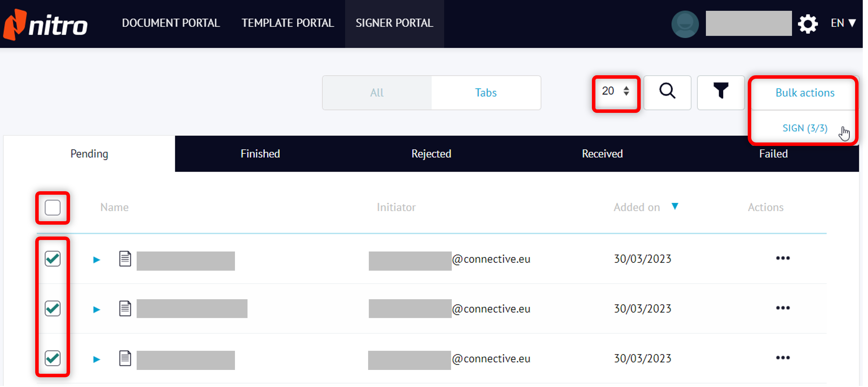Image resolution: width=868 pixels, height=387 pixels.
Task: Expand the first document row arrow
Action: 97,260
